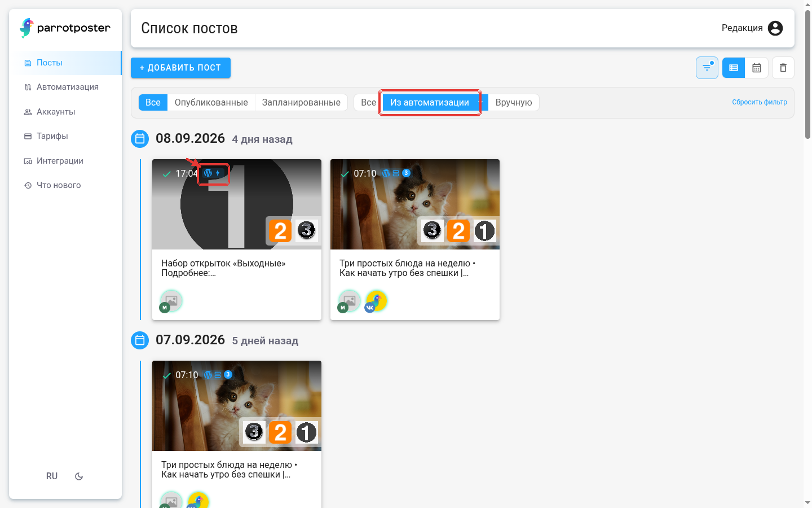Click the M-badge avatar on the 08.09.2026 kitten card
The height and width of the screenshot is (508, 812).
pos(349,301)
